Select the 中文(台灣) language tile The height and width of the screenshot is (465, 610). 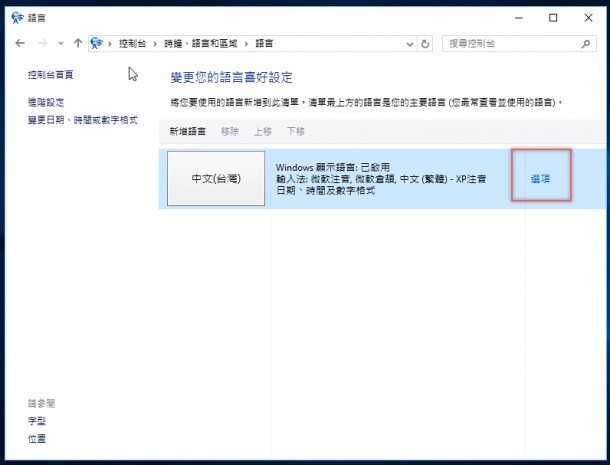[216, 179]
